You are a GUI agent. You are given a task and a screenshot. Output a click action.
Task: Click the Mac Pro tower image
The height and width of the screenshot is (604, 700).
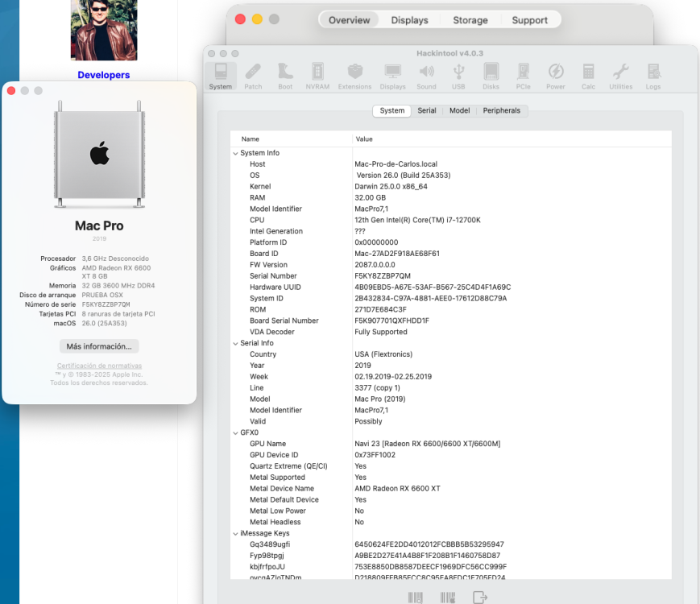(x=99, y=155)
